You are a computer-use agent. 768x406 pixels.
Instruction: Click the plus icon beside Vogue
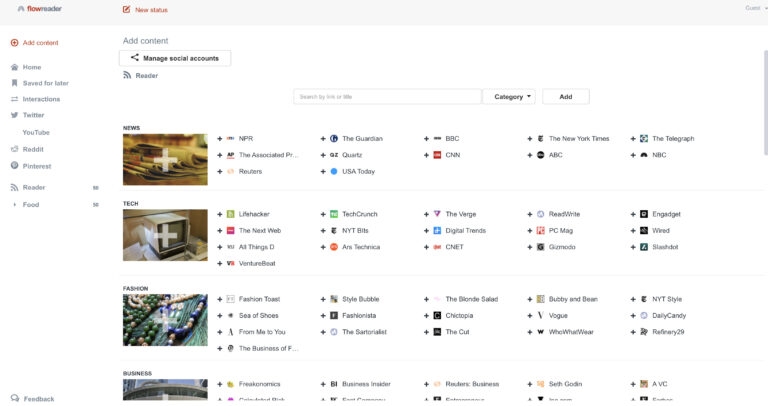(530, 315)
